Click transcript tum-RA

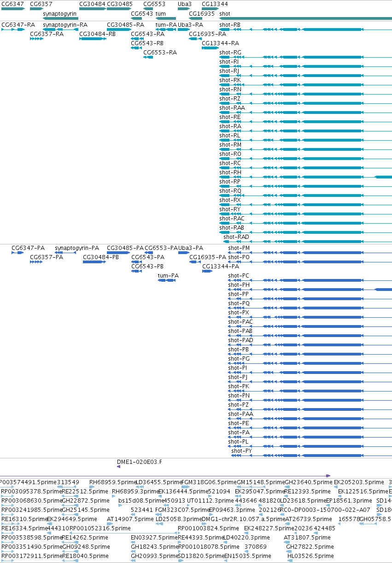point(166,24)
